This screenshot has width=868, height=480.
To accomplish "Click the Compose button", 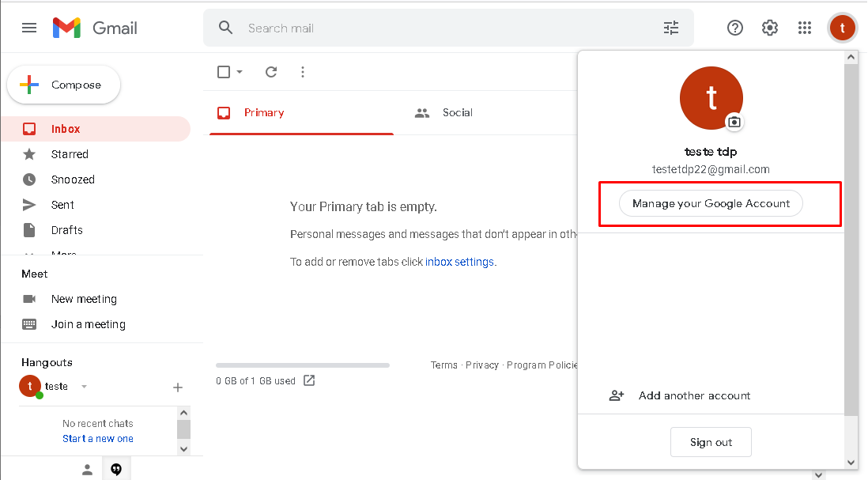I will (x=64, y=85).
